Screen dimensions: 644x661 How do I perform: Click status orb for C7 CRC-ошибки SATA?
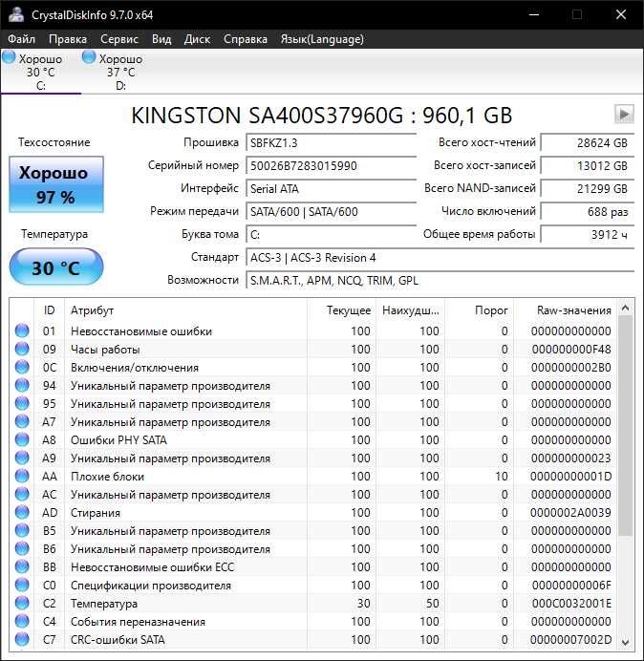(x=22, y=639)
